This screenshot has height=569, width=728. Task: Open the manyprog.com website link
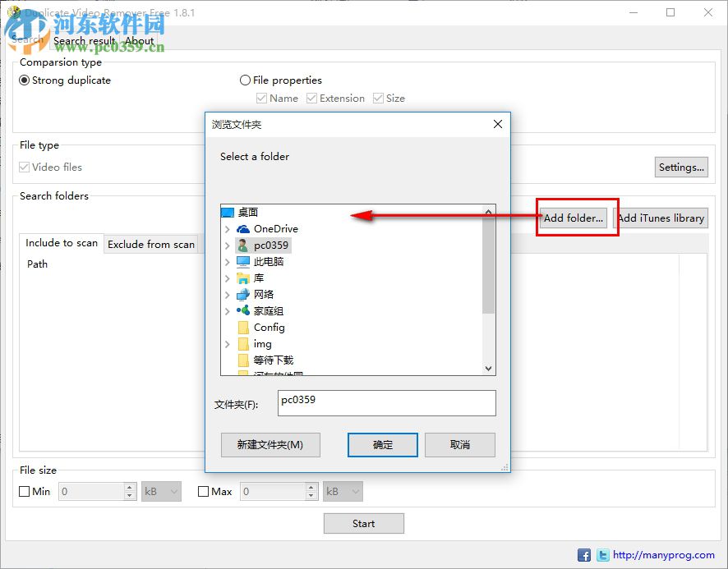663,555
